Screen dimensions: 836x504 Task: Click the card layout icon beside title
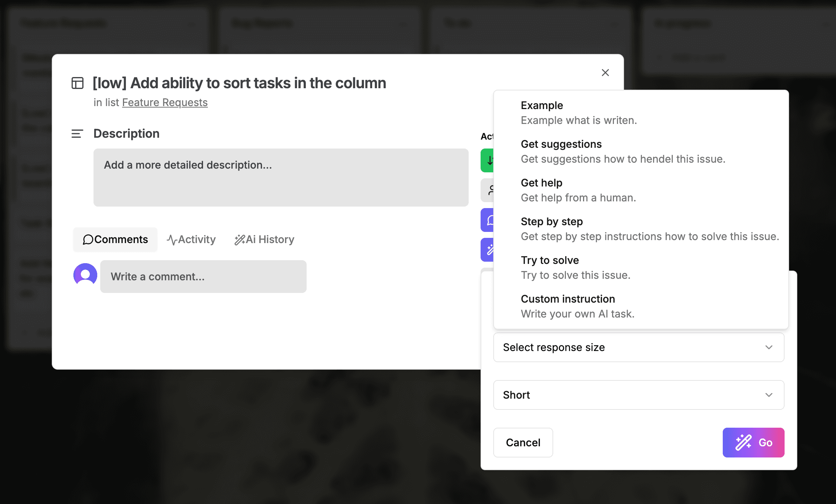(77, 83)
